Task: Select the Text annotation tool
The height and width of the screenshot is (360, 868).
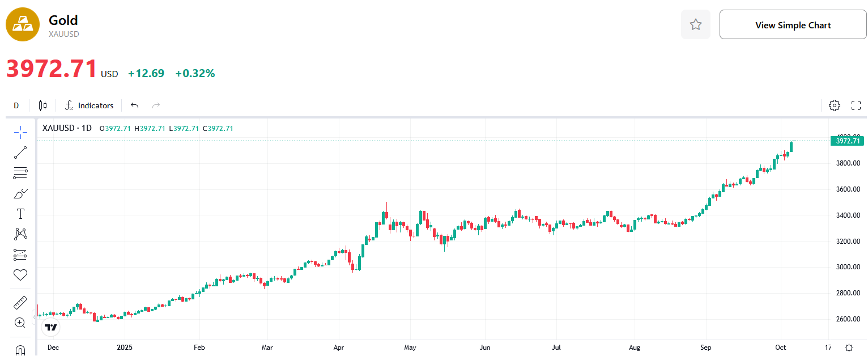Action: pyautogui.click(x=20, y=214)
